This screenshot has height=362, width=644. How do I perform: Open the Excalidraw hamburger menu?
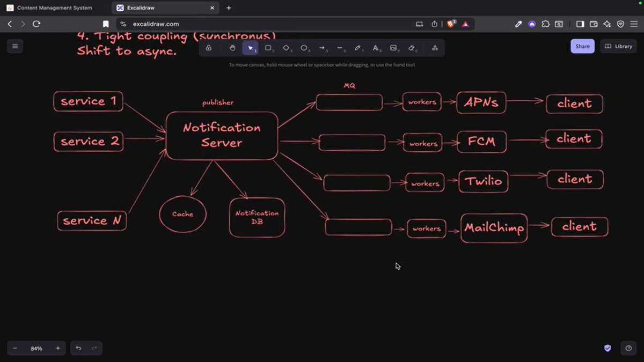click(15, 46)
